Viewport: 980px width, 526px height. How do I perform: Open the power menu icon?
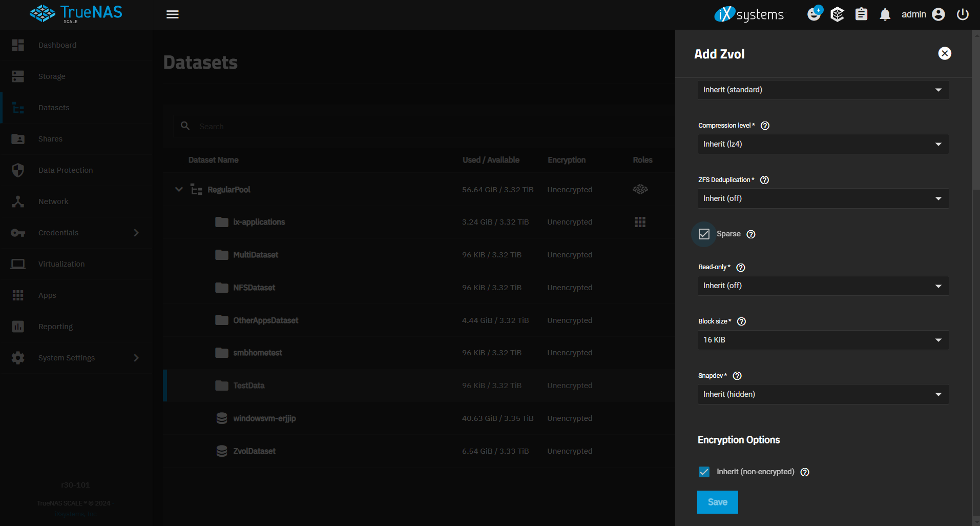[963, 14]
